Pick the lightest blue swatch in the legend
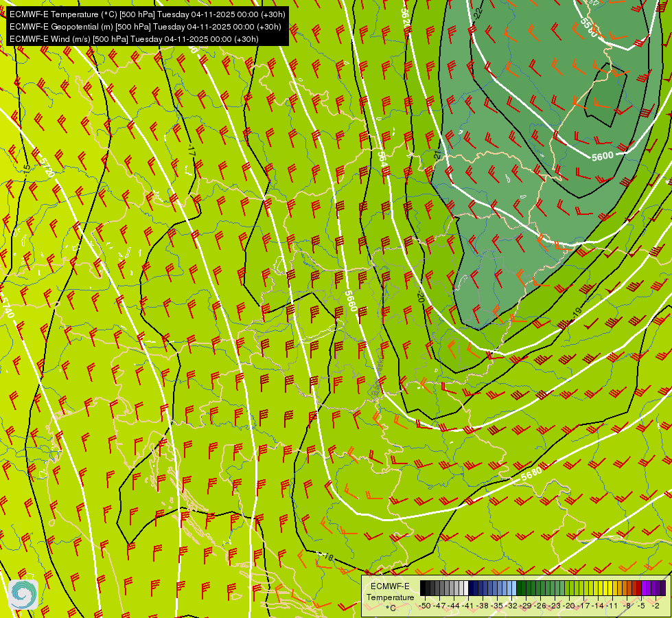This screenshot has height=618, width=672. coord(514,588)
